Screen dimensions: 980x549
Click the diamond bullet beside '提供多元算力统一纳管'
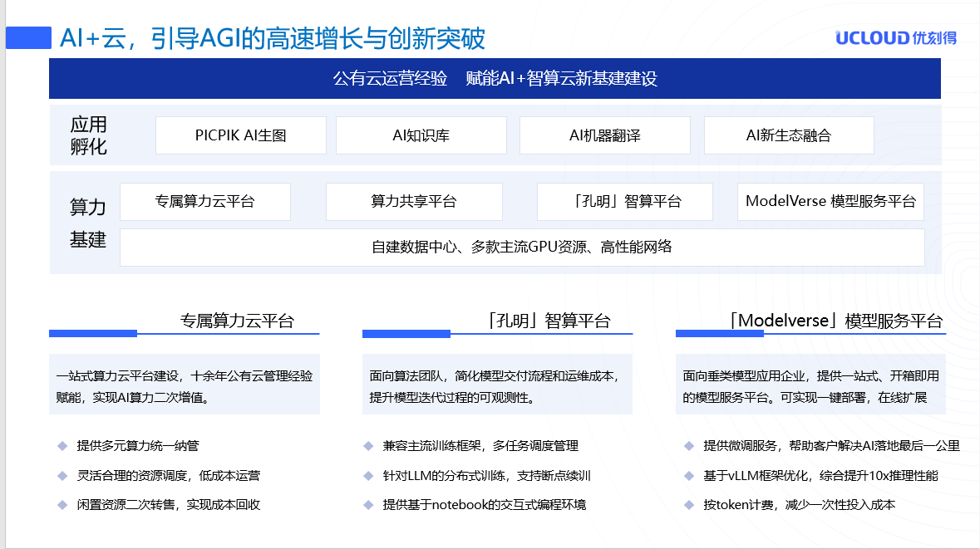62,446
